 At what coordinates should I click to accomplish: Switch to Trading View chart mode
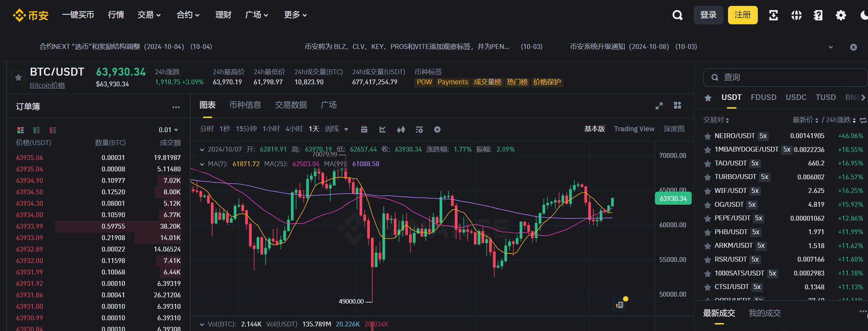634,129
